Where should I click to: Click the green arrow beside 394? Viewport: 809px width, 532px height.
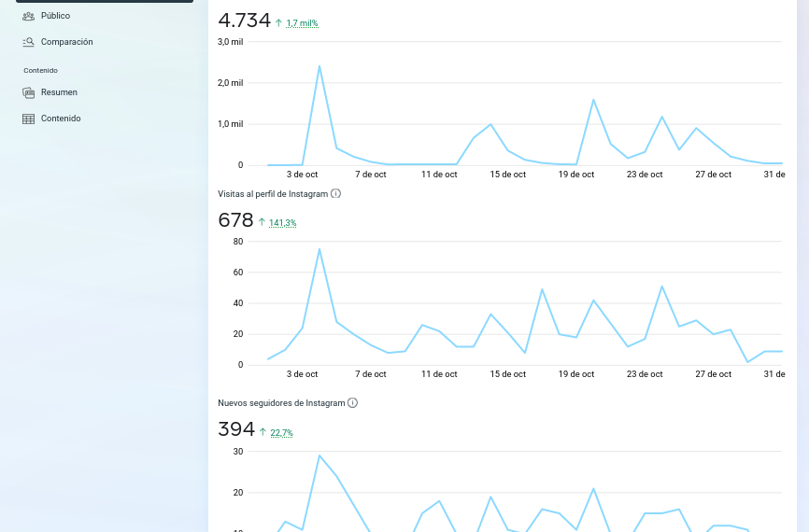tap(263, 432)
